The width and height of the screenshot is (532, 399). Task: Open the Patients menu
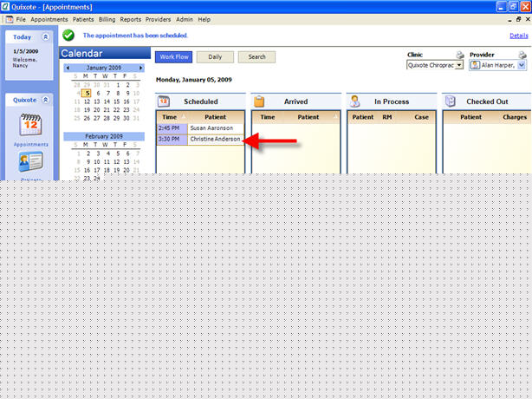[83, 19]
